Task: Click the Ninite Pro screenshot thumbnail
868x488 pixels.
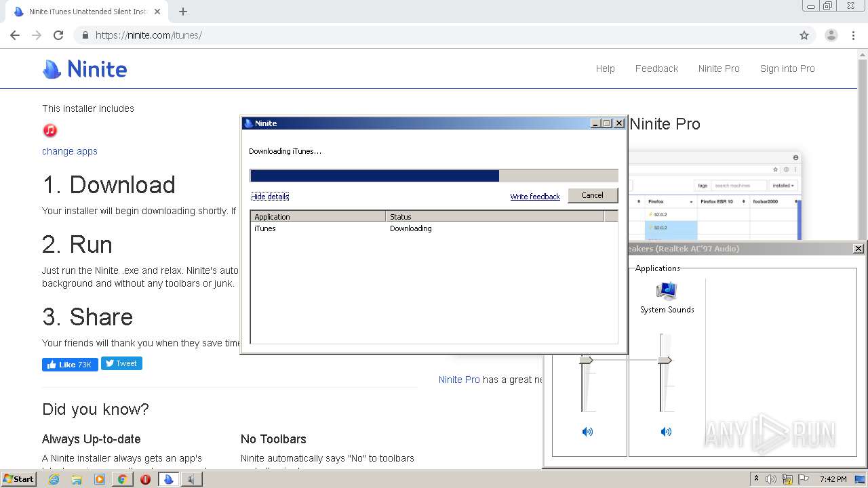Action: (715, 195)
